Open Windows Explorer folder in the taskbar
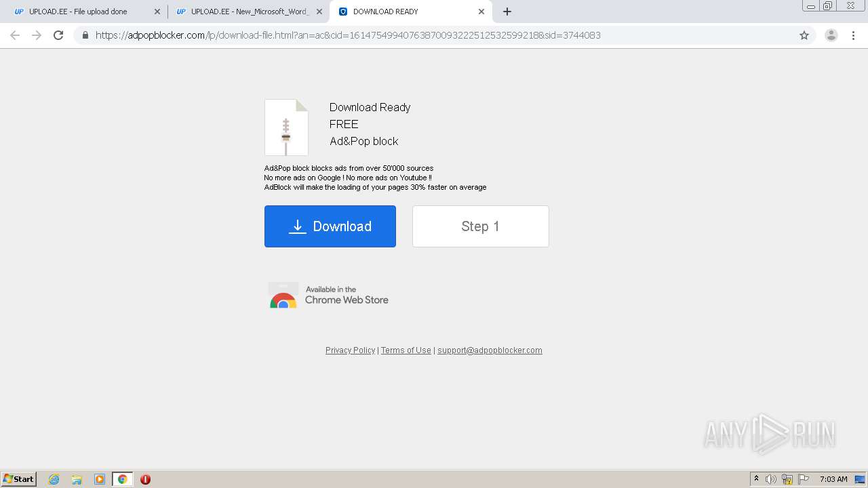This screenshot has width=868, height=488. [77, 479]
